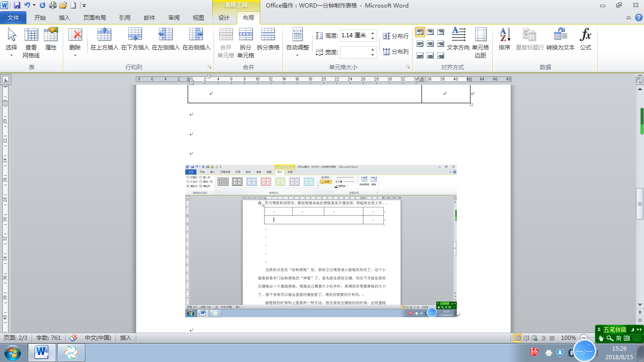Click the Open folder icon

coord(63,6)
